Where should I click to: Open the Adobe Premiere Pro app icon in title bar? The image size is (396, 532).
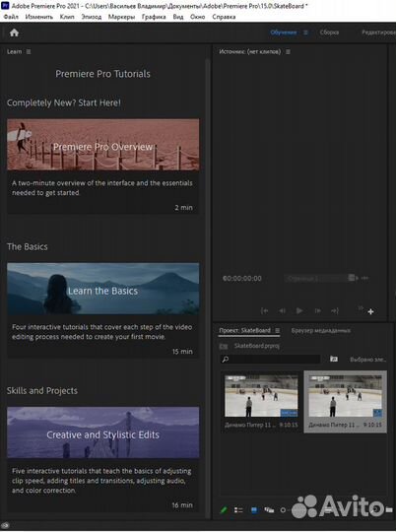(x=5, y=6)
